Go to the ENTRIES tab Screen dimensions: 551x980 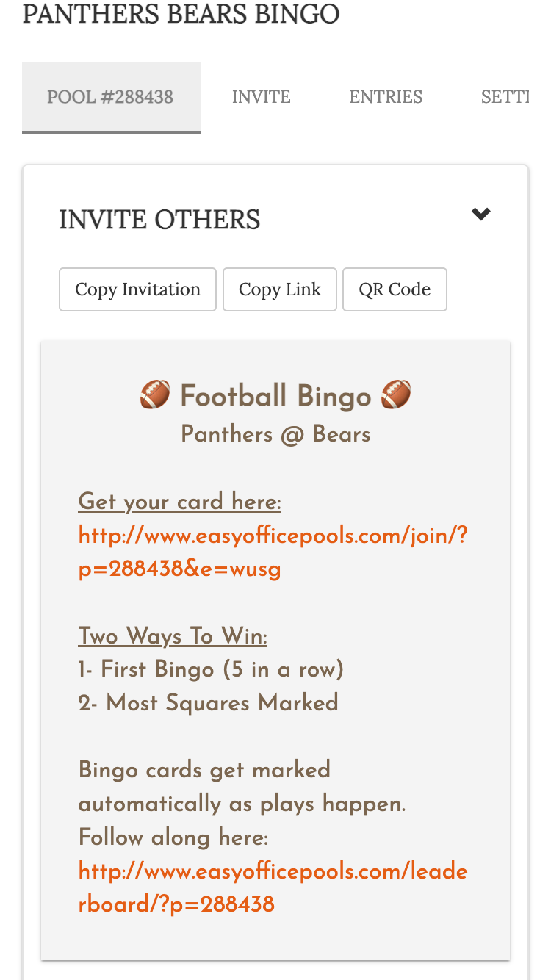click(386, 97)
